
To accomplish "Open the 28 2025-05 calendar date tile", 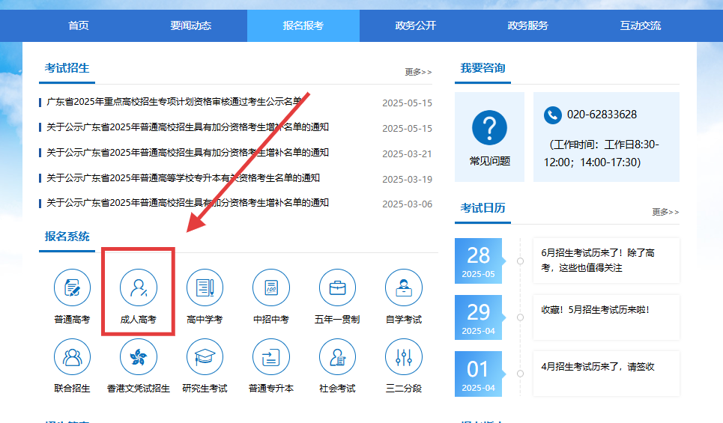I will (479, 260).
